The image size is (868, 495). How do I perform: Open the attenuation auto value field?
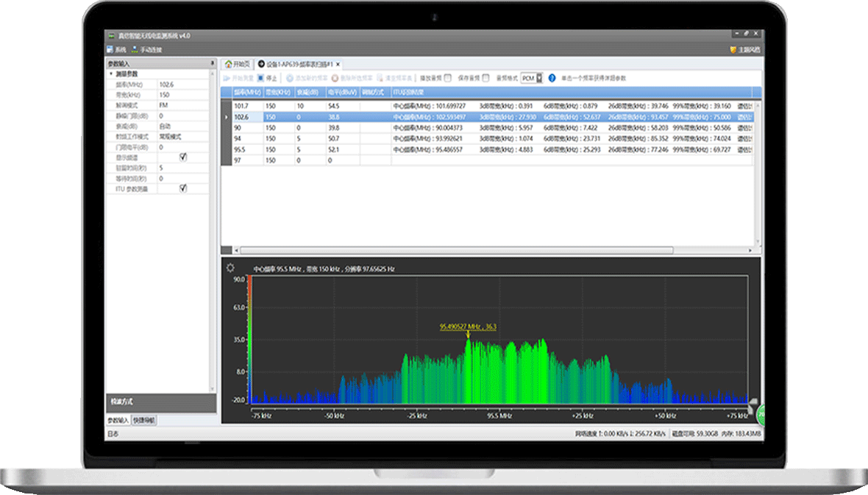(x=183, y=127)
